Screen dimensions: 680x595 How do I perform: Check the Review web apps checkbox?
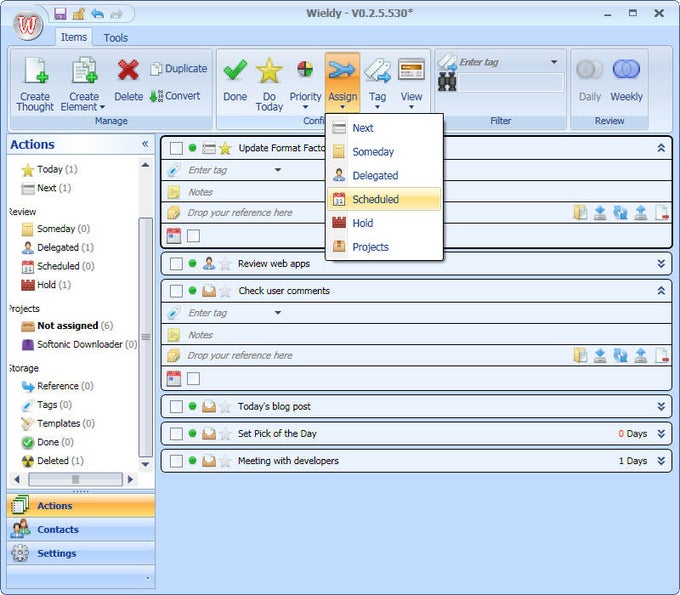176,264
